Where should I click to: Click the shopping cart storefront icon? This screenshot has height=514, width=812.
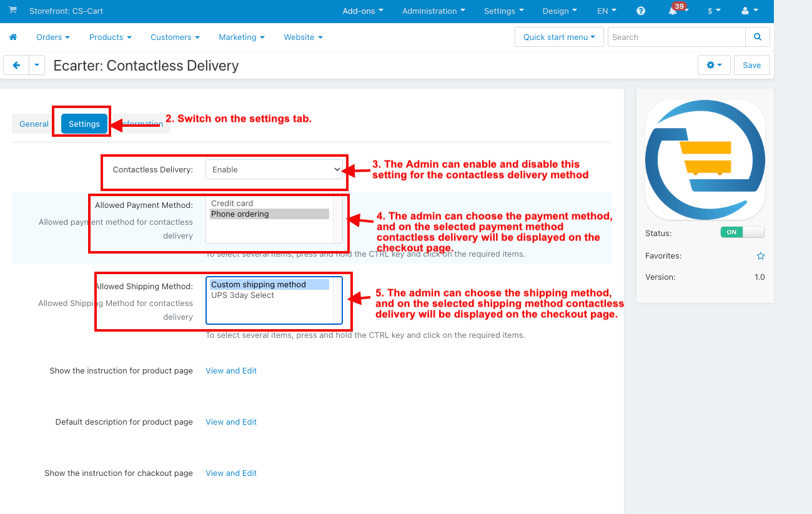tap(12, 11)
